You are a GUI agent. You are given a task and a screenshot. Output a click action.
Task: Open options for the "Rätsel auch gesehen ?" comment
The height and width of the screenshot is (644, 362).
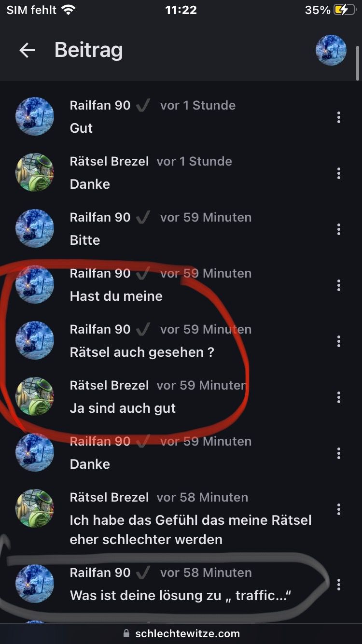click(x=339, y=341)
